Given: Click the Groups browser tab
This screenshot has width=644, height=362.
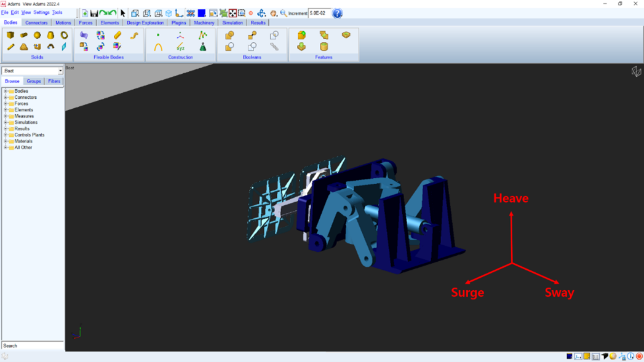Looking at the screenshot, I should coord(34,81).
